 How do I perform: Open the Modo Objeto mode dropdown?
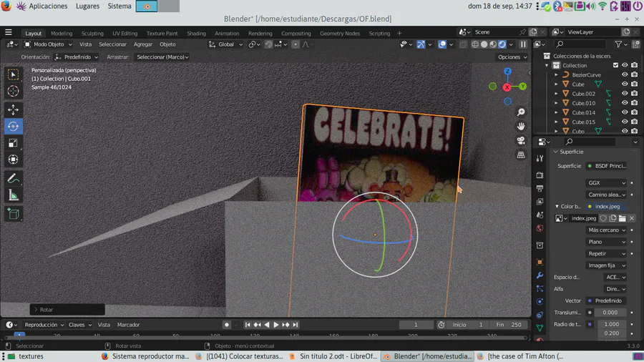point(48,44)
